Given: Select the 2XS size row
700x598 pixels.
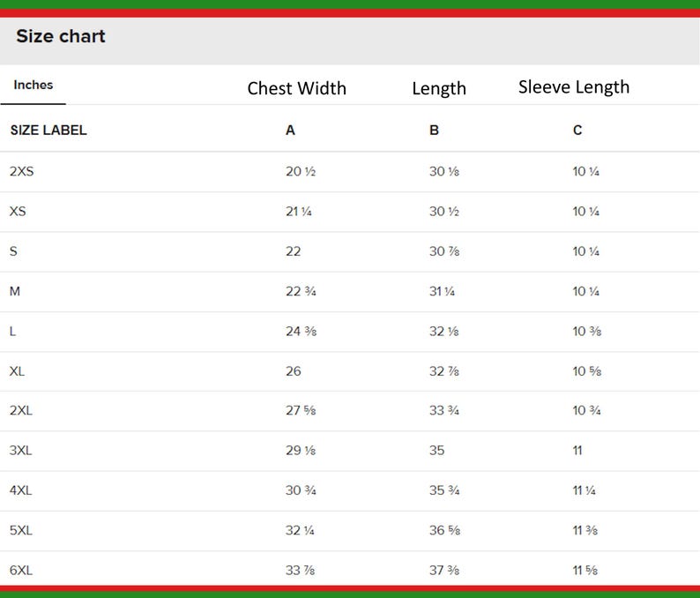Looking at the screenshot, I should pyautogui.click(x=350, y=171).
